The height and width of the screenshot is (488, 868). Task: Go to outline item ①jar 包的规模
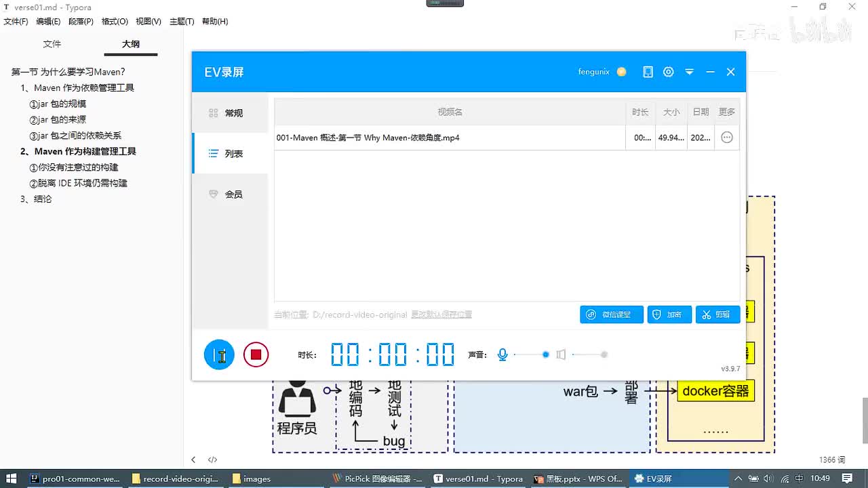point(58,104)
